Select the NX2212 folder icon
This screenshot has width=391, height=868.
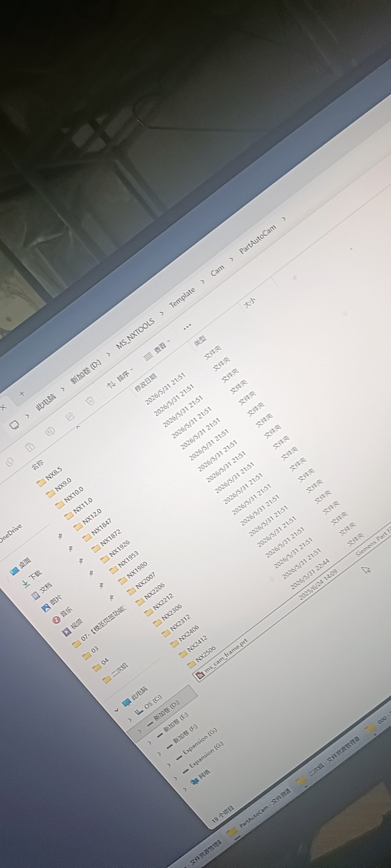click(148, 613)
